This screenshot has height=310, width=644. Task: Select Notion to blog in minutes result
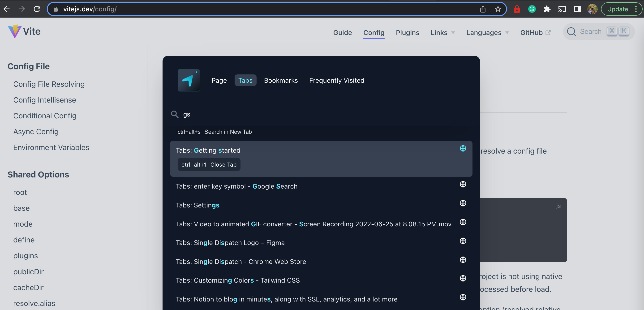(x=321, y=299)
